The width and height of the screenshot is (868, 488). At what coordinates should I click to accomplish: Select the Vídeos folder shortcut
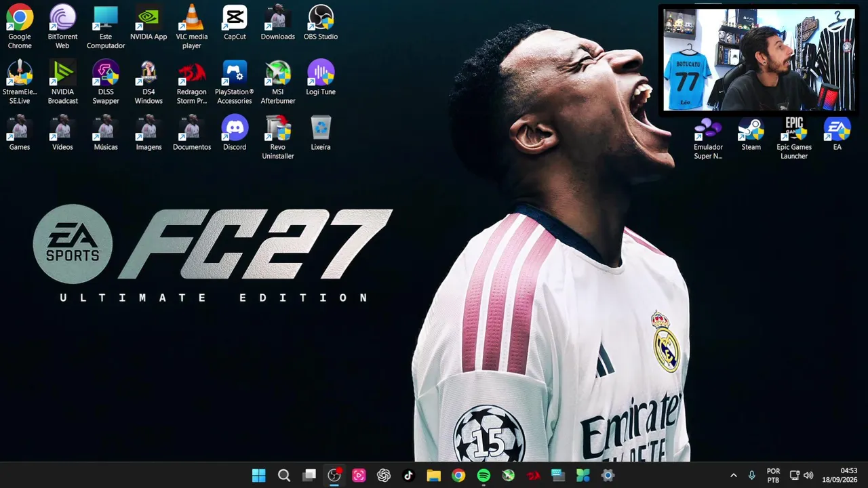click(62, 133)
